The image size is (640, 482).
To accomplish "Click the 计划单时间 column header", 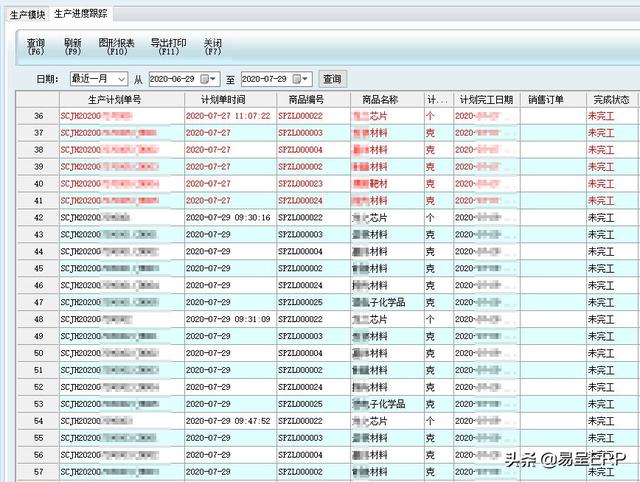I will pos(222,100).
